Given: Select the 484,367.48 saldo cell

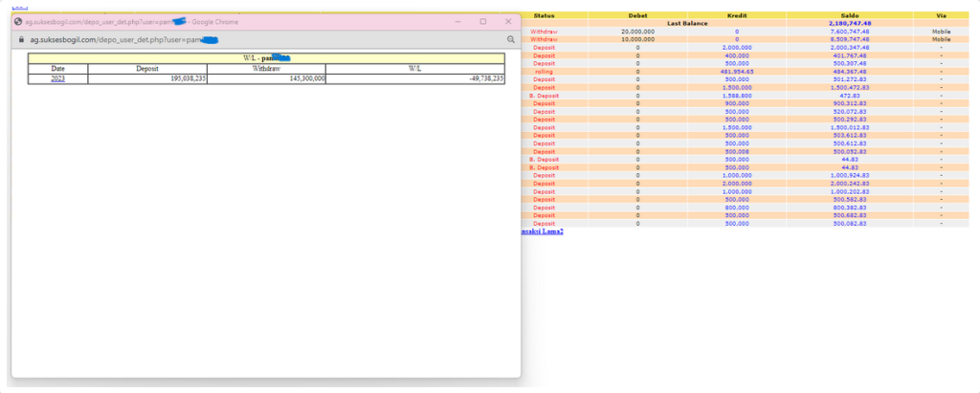Looking at the screenshot, I should pyautogui.click(x=850, y=72).
